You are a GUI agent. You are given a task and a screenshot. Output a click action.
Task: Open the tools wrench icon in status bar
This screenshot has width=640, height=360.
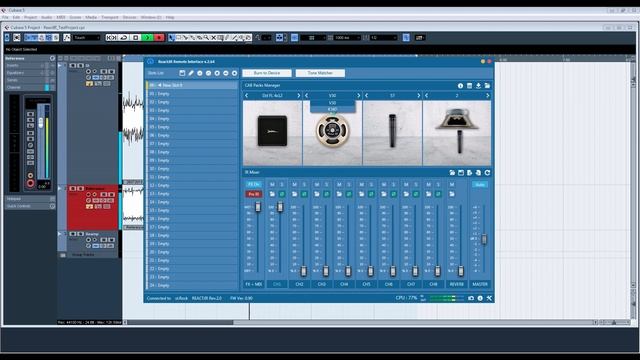pyautogui.click(x=489, y=298)
